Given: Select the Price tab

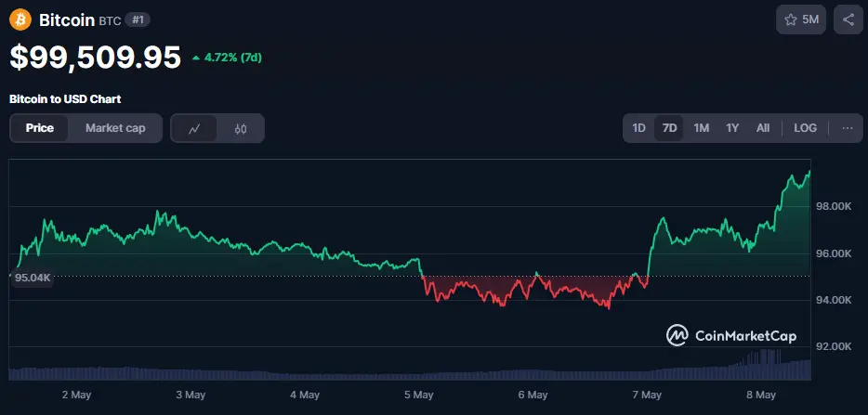Looking at the screenshot, I should point(40,128).
